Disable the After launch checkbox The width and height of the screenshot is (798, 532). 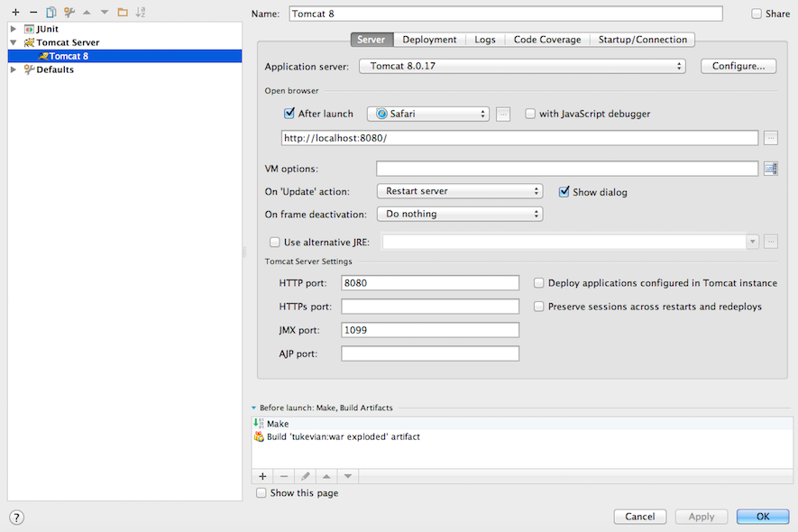(x=289, y=114)
